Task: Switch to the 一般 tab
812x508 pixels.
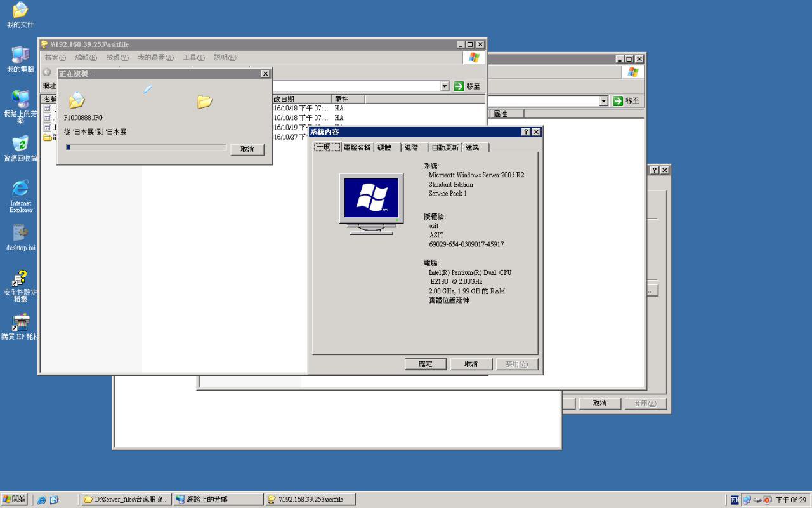Action: tap(327, 147)
